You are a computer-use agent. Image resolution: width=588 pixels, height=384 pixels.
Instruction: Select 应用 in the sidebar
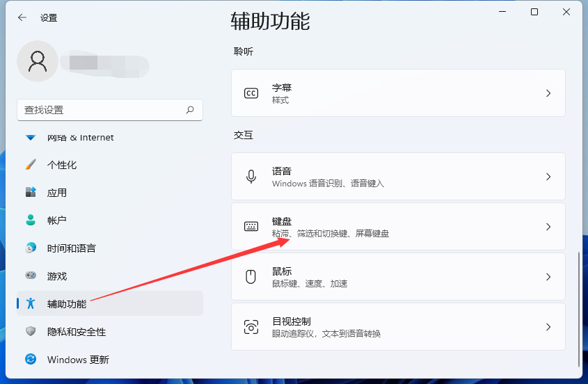(57, 193)
